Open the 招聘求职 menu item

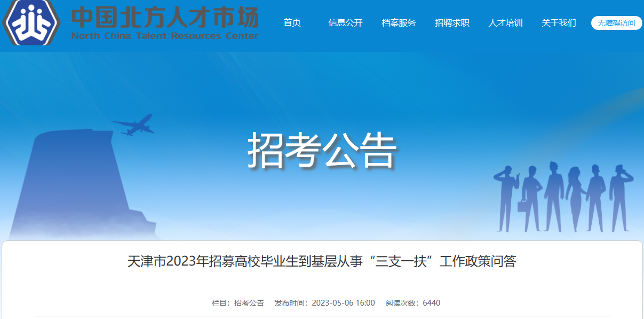tap(452, 23)
